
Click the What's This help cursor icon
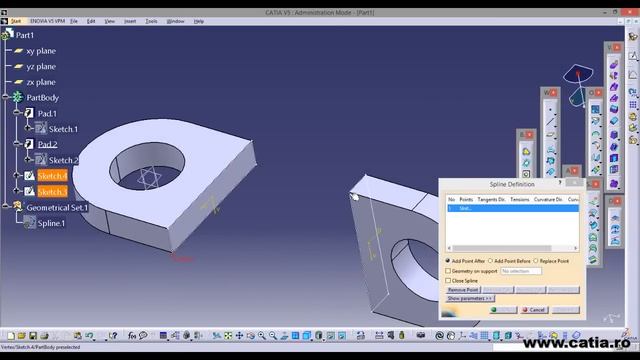113,336
